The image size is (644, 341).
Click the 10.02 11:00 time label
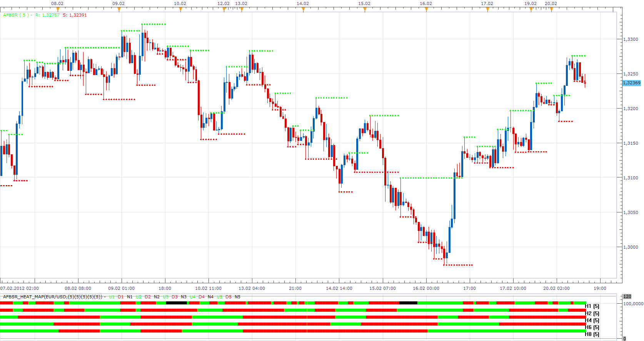pyautogui.click(x=209, y=288)
